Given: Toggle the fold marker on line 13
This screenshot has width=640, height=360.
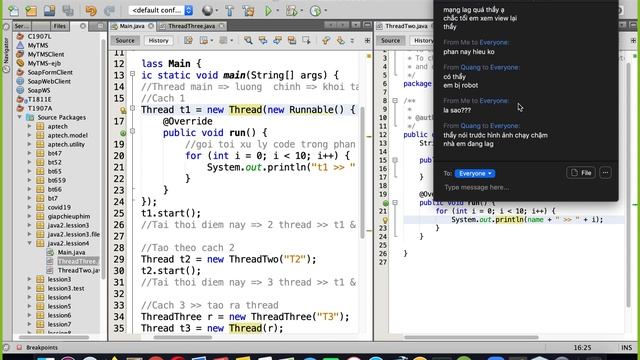Looking at the screenshot, I should (x=132, y=74).
